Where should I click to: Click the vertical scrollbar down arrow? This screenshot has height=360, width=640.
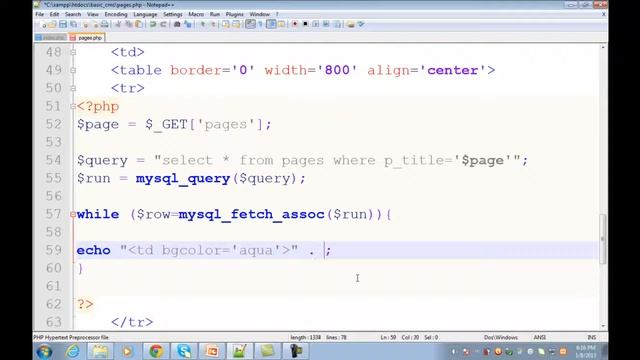pyautogui.click(x=603, y=326)
